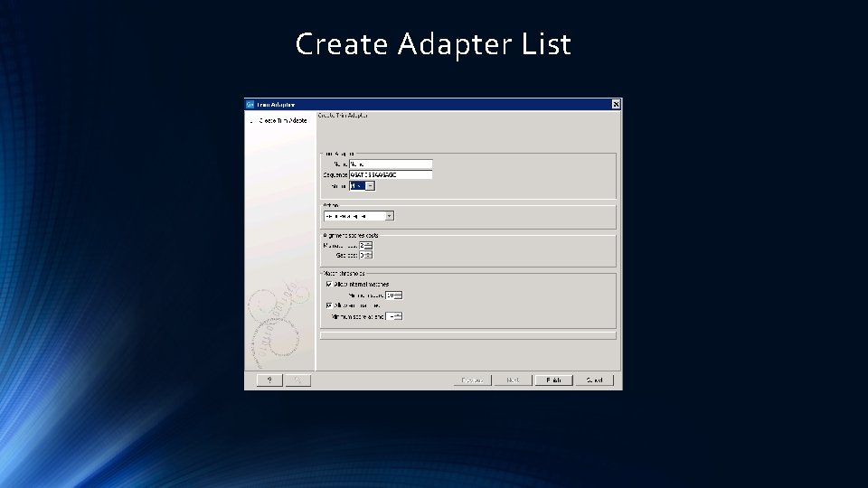Image resolution: width=868 pixels, height=488 pixels.
Task: Click the Gap cost spinner
Action: coord(365,255)
